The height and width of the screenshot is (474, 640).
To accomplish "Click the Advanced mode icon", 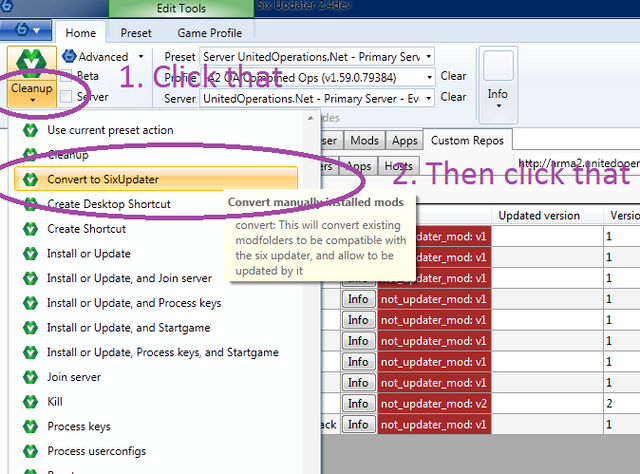I will click(69, 56).
